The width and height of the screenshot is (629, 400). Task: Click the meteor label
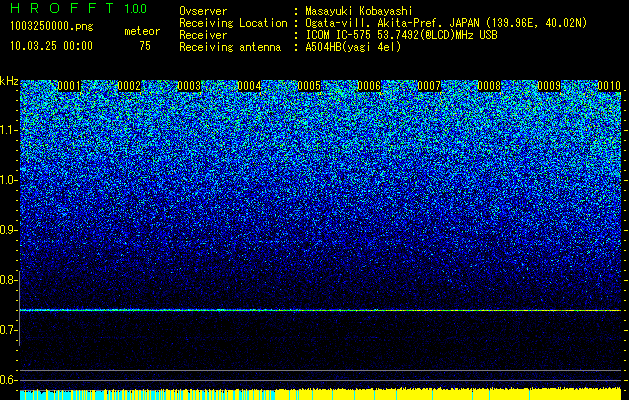[142, 31]
